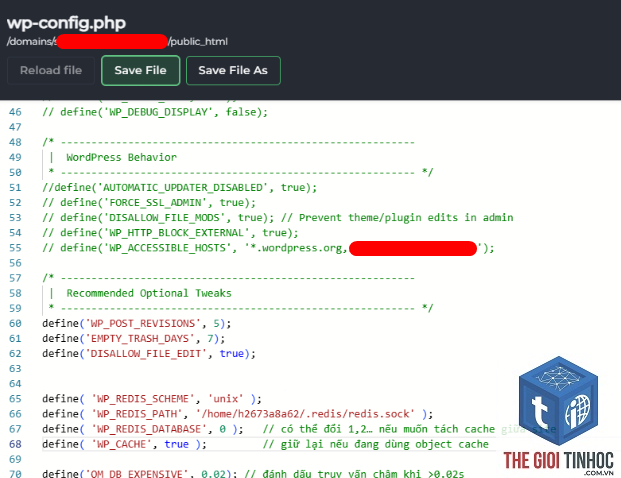Click the 'unix' string value

225,399
